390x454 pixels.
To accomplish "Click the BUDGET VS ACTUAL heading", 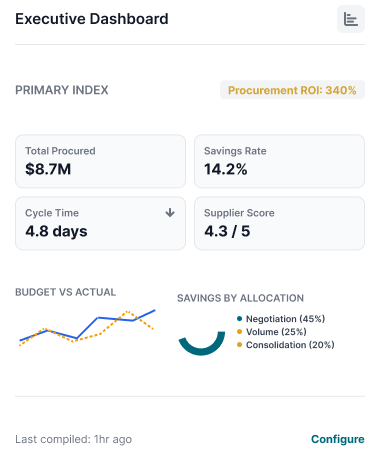I will click(x=65, y=292).
